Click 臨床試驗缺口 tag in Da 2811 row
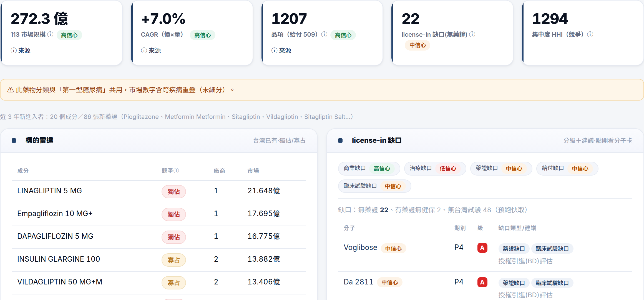Image resolution: width=644 pixels, height=300 pixels. [x=552, y=283]
